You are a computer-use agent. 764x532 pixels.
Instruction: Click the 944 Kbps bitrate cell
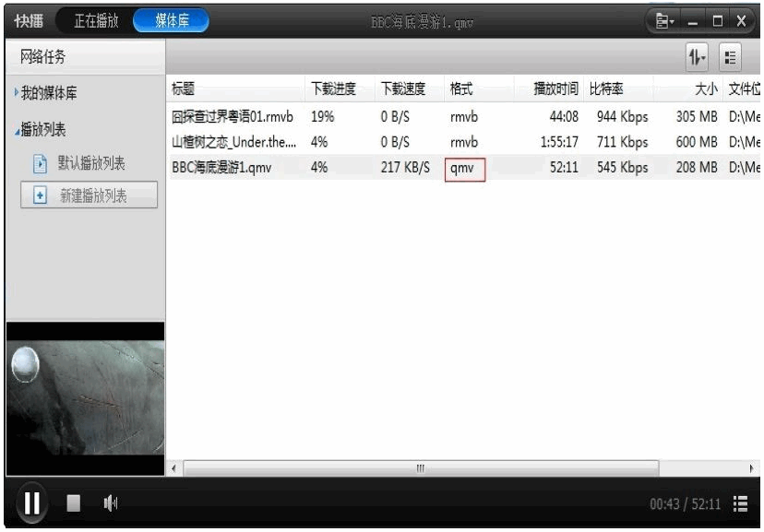(x=622, y=117)
